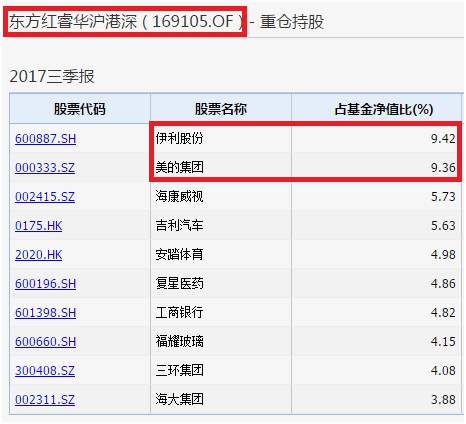Select the 工商银行 stock name cell

(221, 312)
